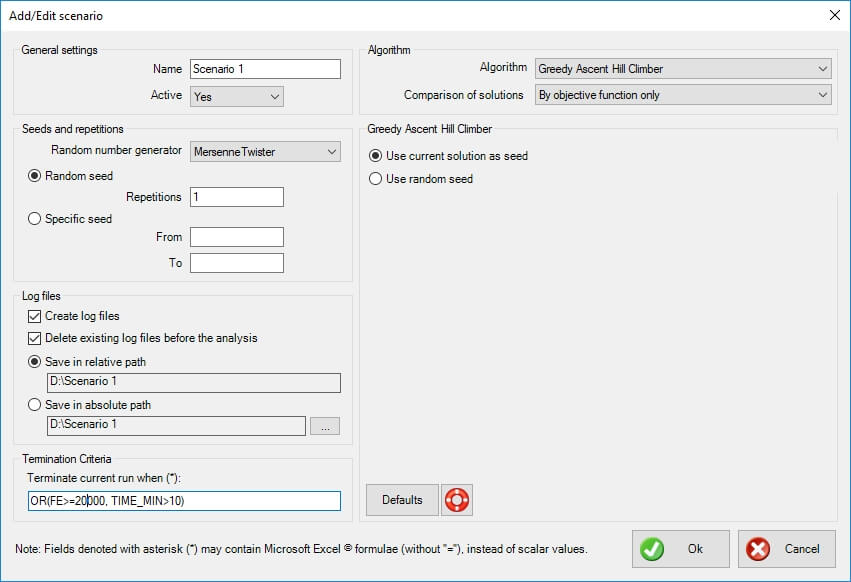
Task: Click the Repetitions input field
Action: click(237, 197)
